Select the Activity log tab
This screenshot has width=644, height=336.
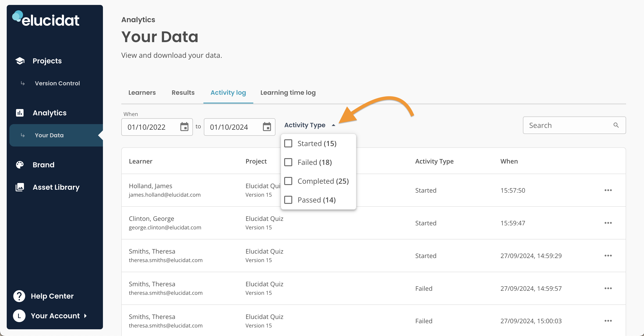coord(228,93)
